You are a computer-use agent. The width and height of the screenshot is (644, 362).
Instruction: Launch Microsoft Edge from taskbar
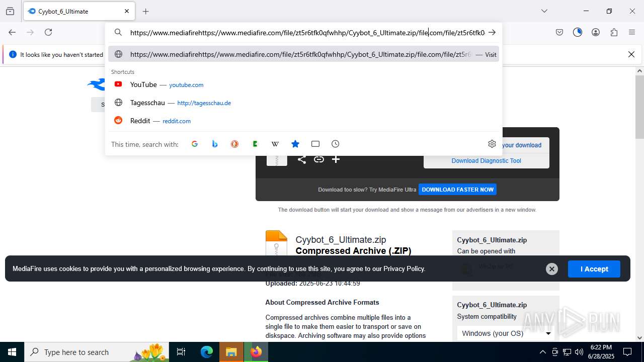click(207, 352)
